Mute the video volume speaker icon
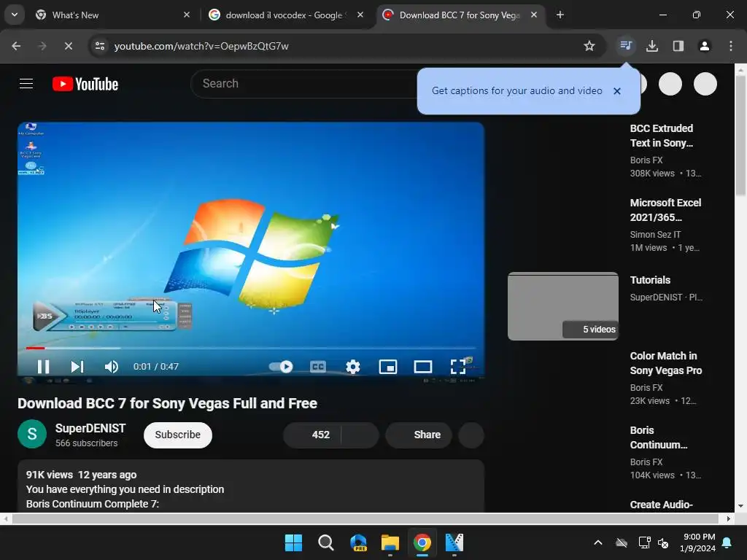The width and height of the screenshot is (747, 560). pyautogui.click(x=111, y=367)
